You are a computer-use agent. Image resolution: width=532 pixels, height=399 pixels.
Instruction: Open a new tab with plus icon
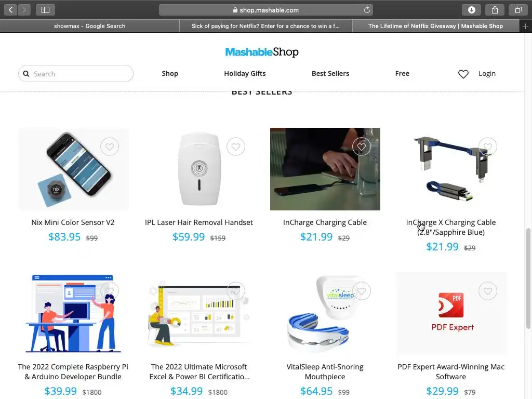525,26
